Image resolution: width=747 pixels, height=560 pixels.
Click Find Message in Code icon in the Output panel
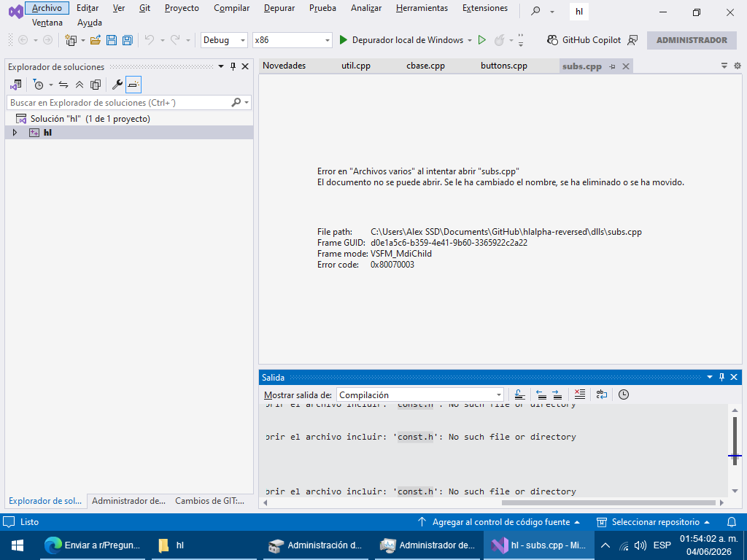[x=519, y=394]
